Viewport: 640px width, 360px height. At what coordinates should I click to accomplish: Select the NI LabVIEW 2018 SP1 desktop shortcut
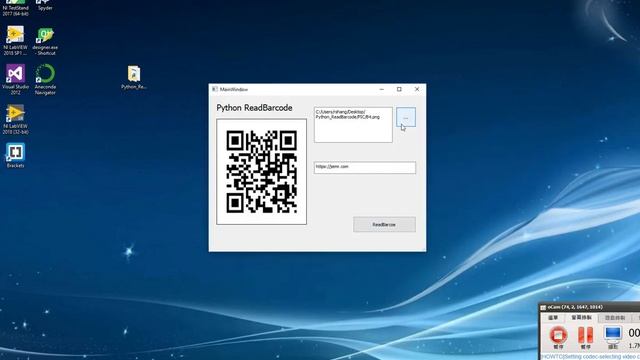[15, 40]
